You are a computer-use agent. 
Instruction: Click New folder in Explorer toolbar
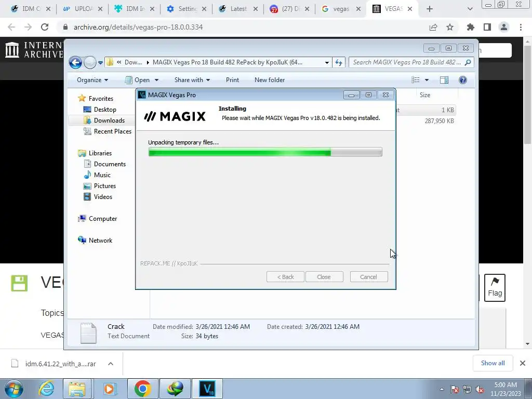click(x=270, y=80)
